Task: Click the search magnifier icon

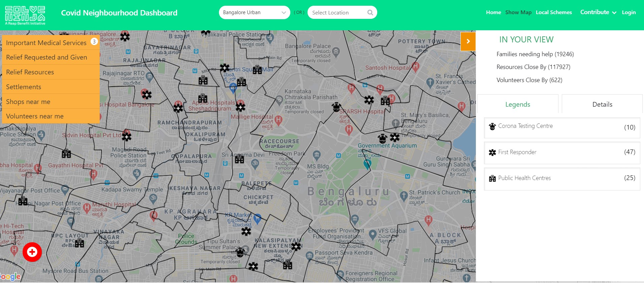Action: [370, 12]
